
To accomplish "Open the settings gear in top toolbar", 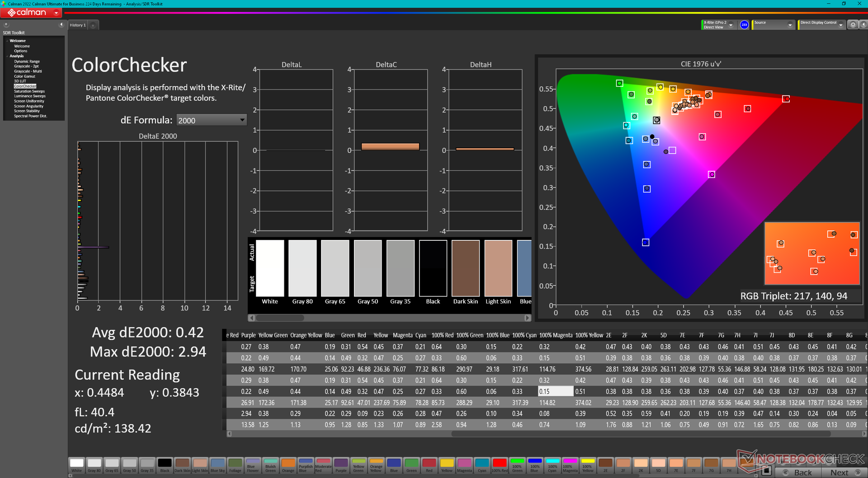I will click(853, 25).
